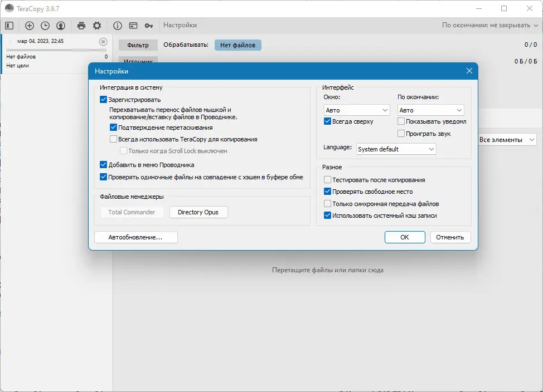Uncheck Всегда сверху checkbox
The width and height of the screenshot is (543, 392).
tap(327, 121)
